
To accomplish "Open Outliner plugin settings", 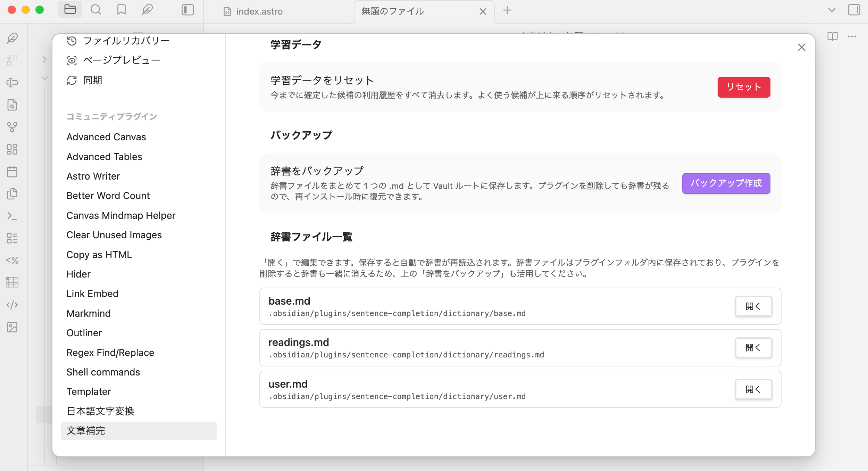I will (139, 333).
